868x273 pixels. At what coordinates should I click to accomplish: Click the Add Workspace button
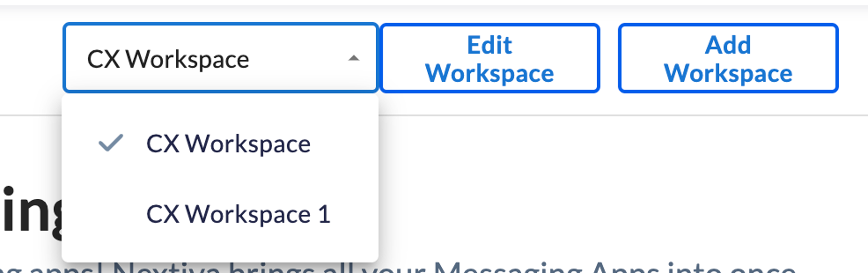coord(728,58)
